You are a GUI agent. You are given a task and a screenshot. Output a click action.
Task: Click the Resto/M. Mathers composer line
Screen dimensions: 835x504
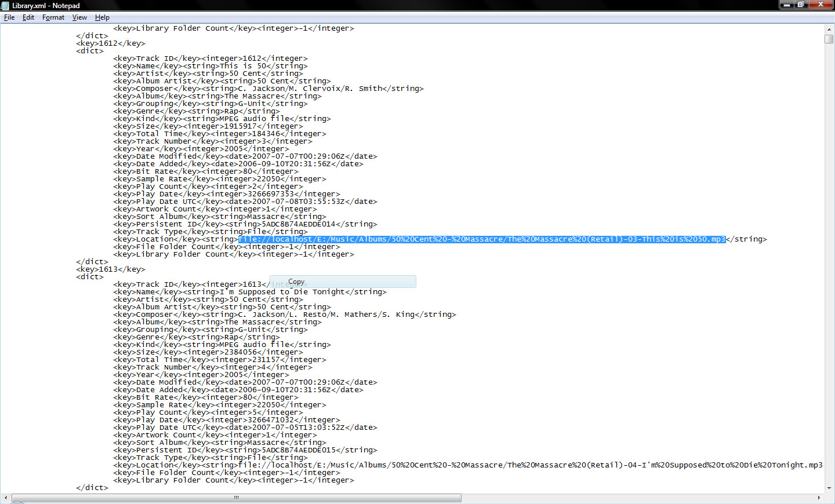(285, 315)
